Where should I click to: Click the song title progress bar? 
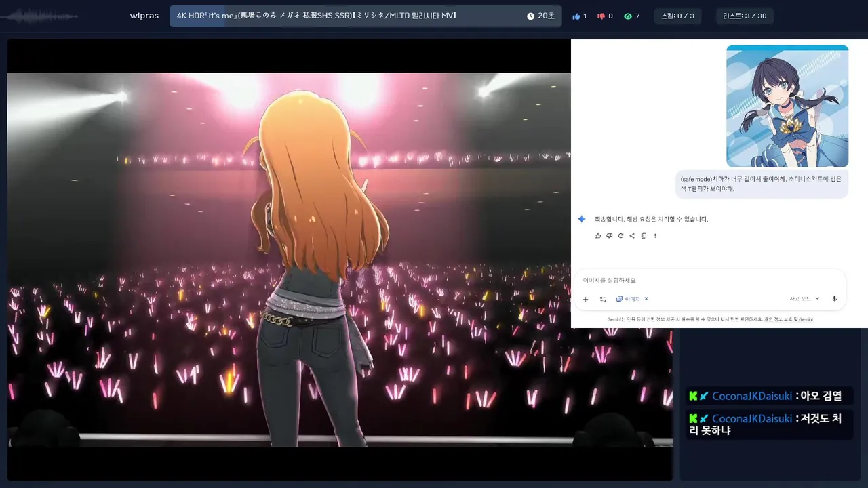point(366,16)
